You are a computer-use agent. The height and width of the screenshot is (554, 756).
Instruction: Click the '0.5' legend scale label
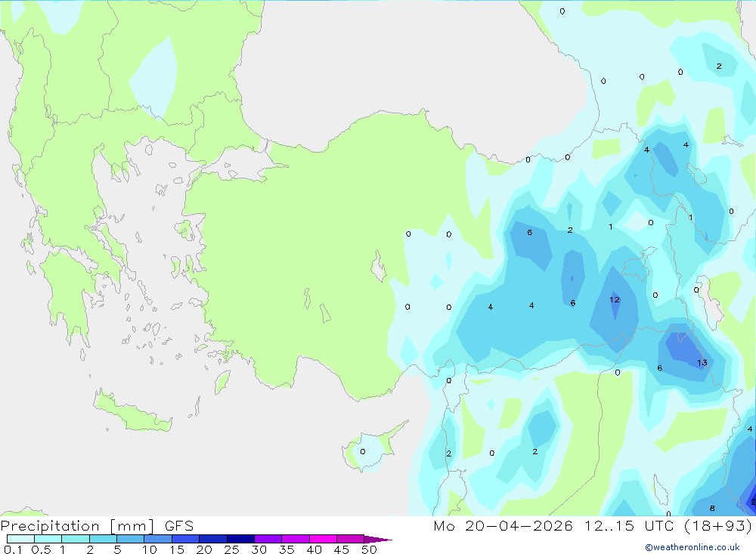[x=41, y=549]
